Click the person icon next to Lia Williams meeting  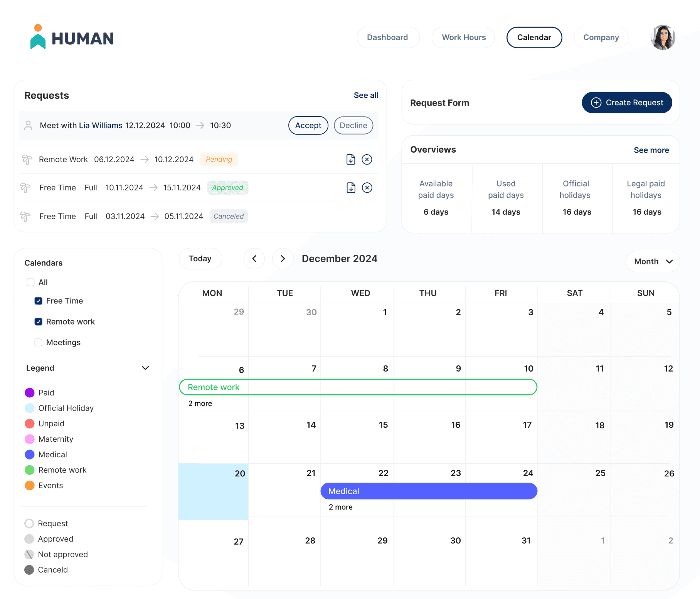coord(28,125)
